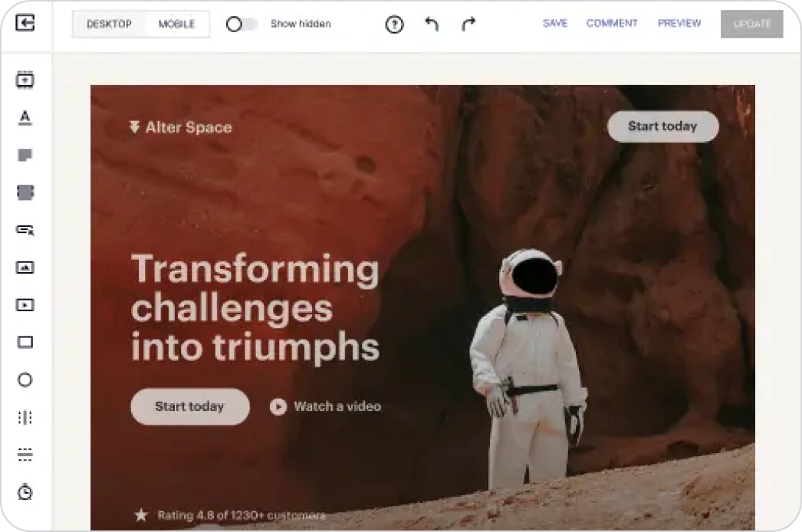
Task: Click the Save link
Action: tap(555, 24)
